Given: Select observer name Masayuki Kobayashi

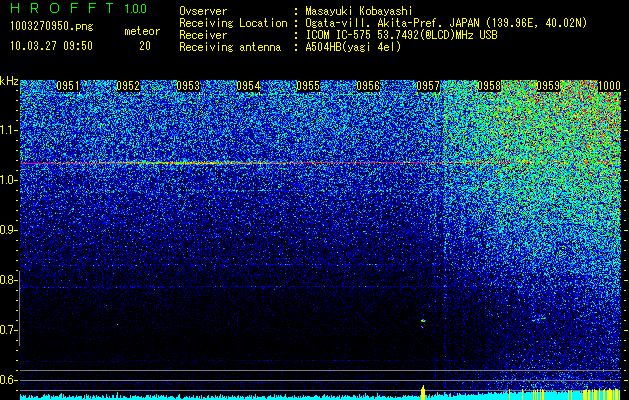Looking at the screenshot, I should pos(359,11).
